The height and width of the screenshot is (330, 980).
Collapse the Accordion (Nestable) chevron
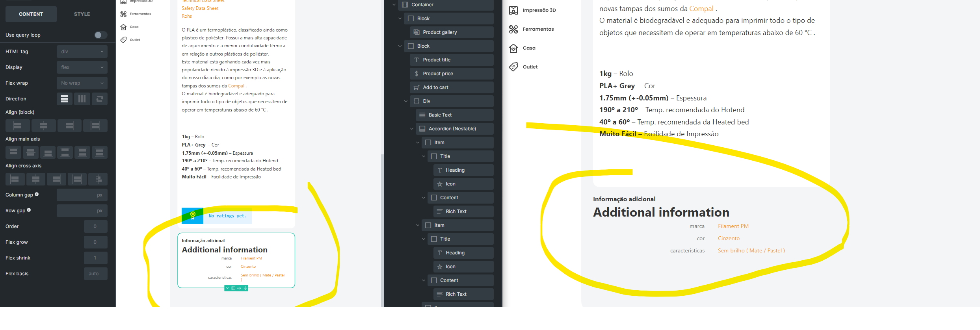click(x=412, y=129)
